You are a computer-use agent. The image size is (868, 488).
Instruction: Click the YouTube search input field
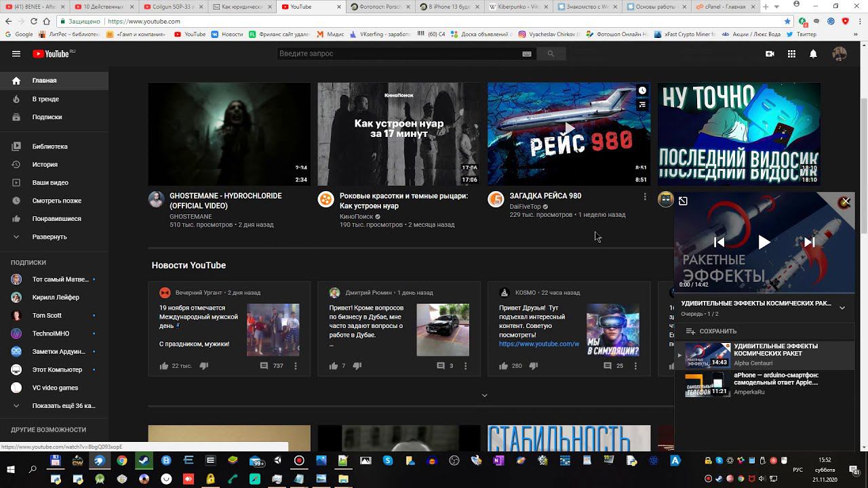pyautogui.click(x=399, y=54)
